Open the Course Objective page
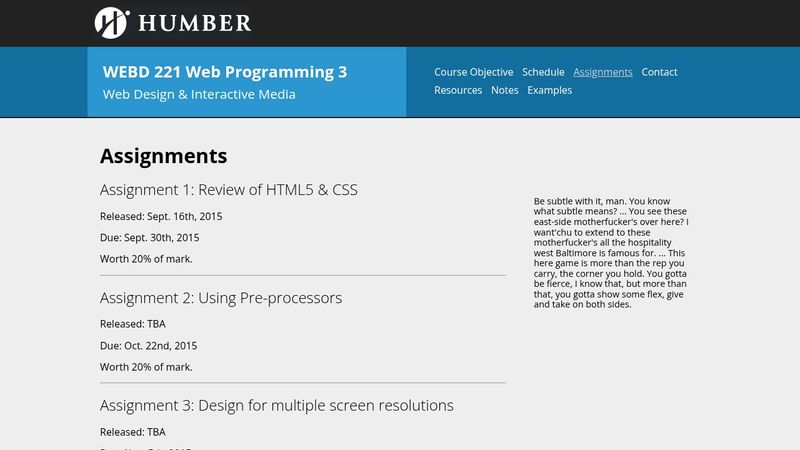This screenshot has width=800, height=450. tap(473, 72)
